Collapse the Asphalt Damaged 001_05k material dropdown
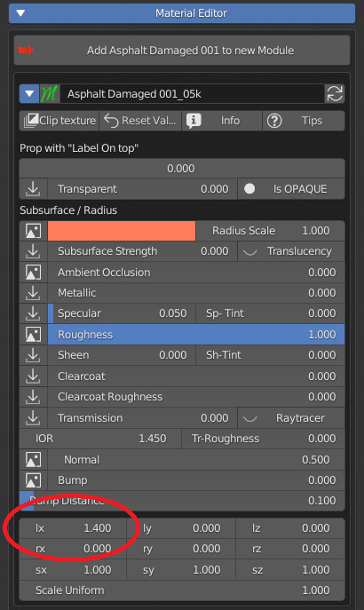 [29, 94]
